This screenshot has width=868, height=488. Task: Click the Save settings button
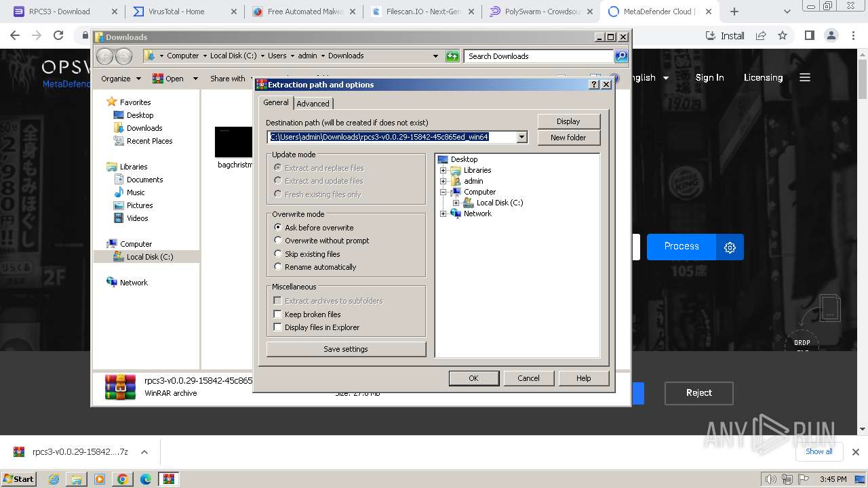[x=346, y=349]
